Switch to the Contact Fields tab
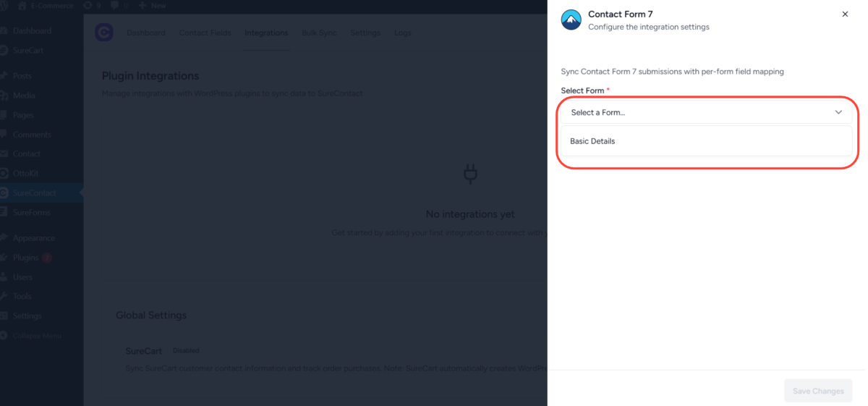This screenshot has height=406, width=868. 205,33
